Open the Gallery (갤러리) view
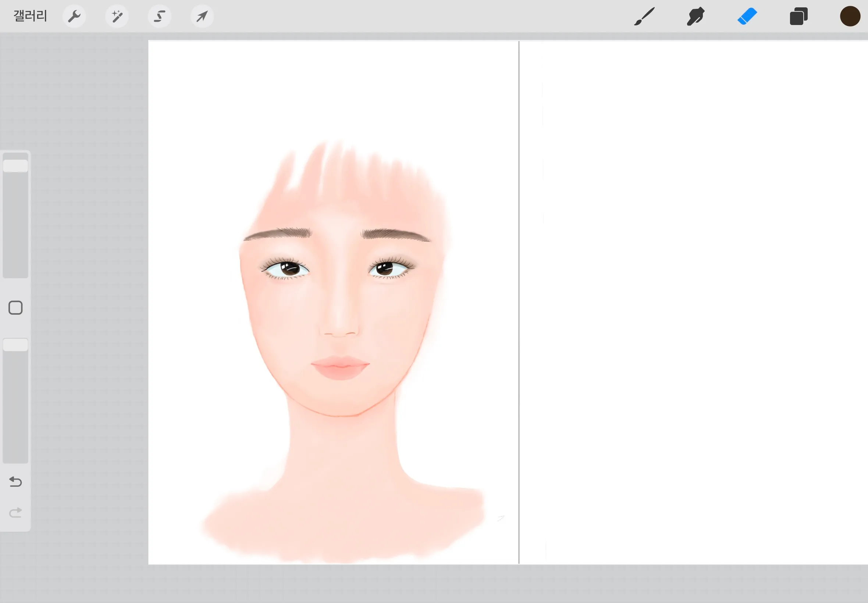The height and width of the screenshot is (603, 868). coord(30,16)
